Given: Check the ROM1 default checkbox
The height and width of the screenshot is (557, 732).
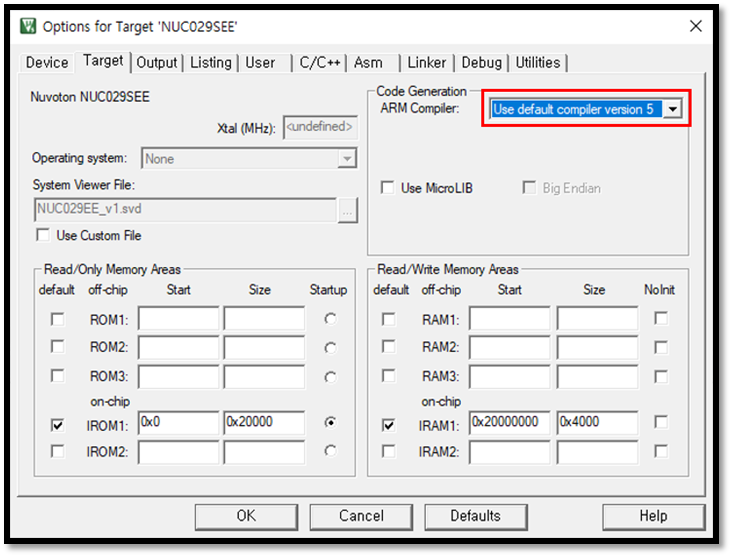Looking at the screenshot, I should [x=57, y=319].
